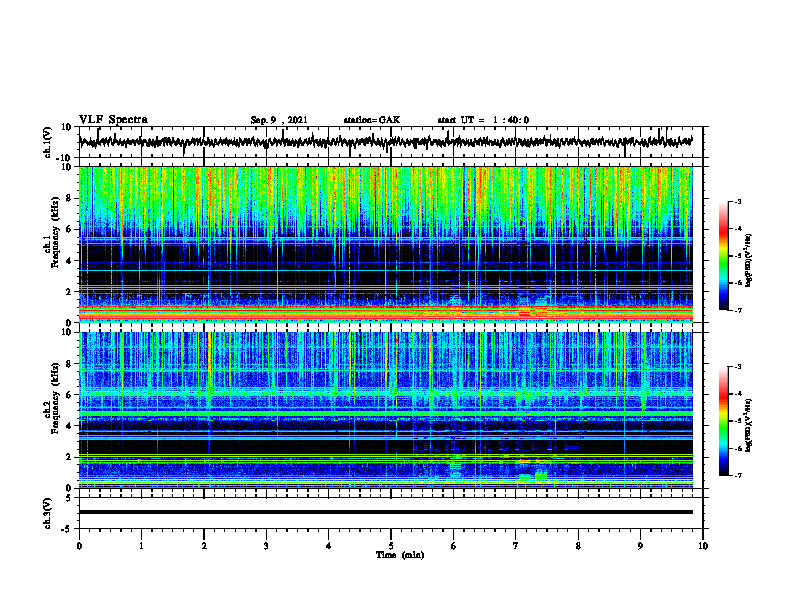Viewport: 792px width, 612px height.
Task: Click the "-3" label on ch.1 color scale
Action: (737, 201)
